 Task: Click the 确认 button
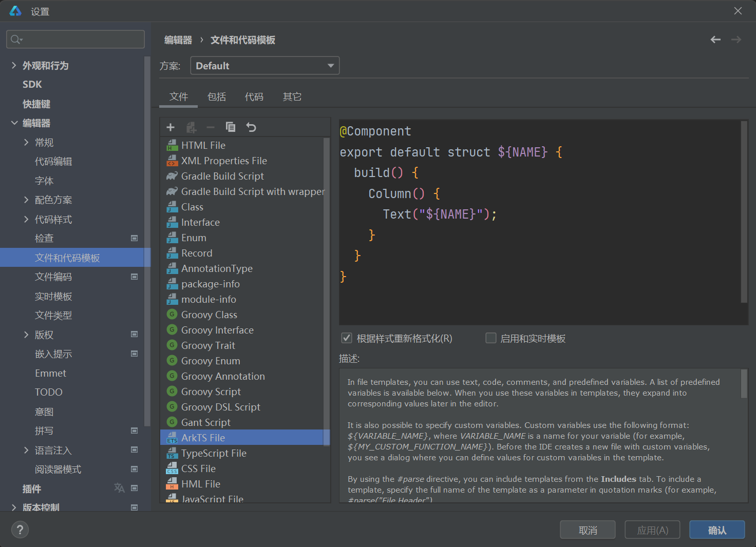pyautogui.click(x=717, y=530)
